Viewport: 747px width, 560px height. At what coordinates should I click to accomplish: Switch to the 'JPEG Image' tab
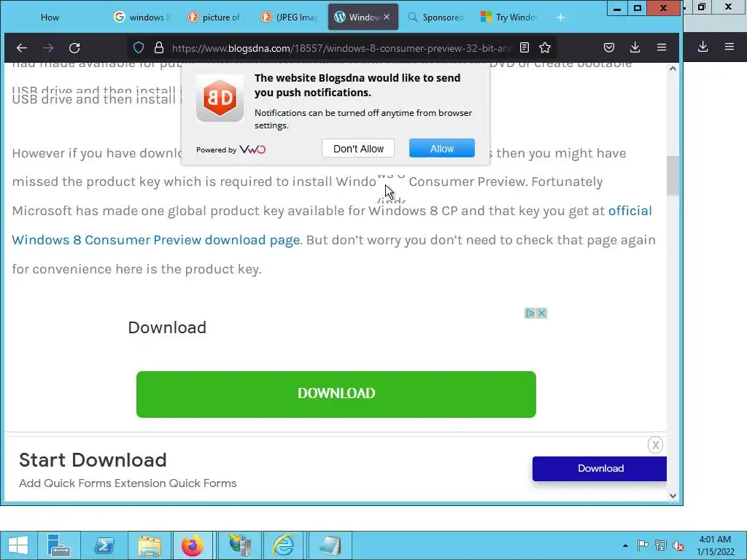[289, 17]
